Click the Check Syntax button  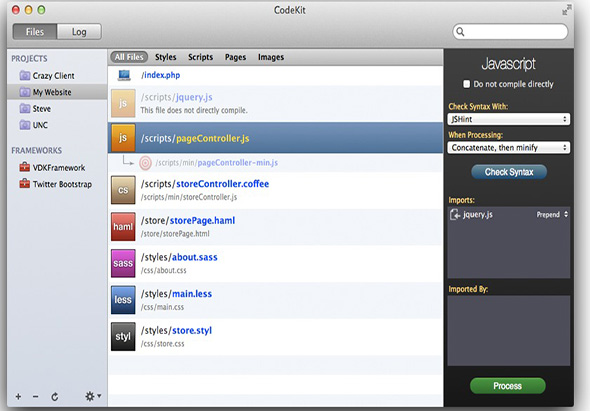[x=509, y=172]
